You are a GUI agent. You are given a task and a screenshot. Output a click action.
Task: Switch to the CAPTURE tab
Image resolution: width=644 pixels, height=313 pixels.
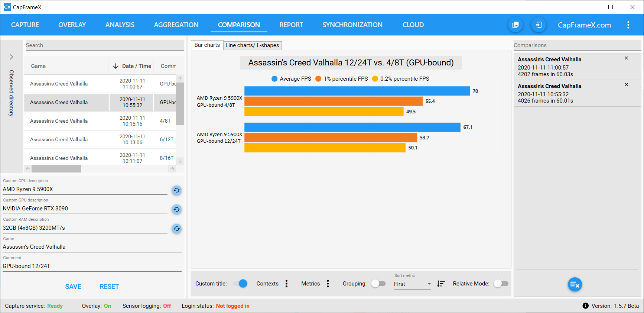[x=25, y=25]
